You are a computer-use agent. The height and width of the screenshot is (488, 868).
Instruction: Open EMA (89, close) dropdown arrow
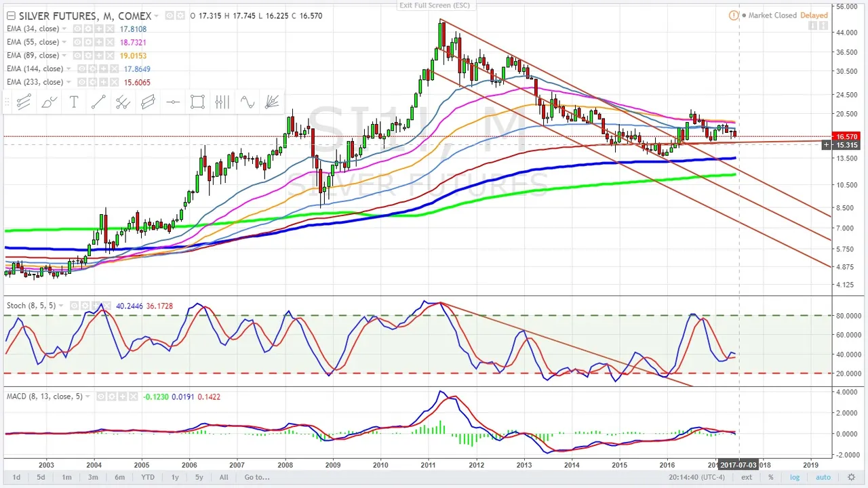point(64,56)
